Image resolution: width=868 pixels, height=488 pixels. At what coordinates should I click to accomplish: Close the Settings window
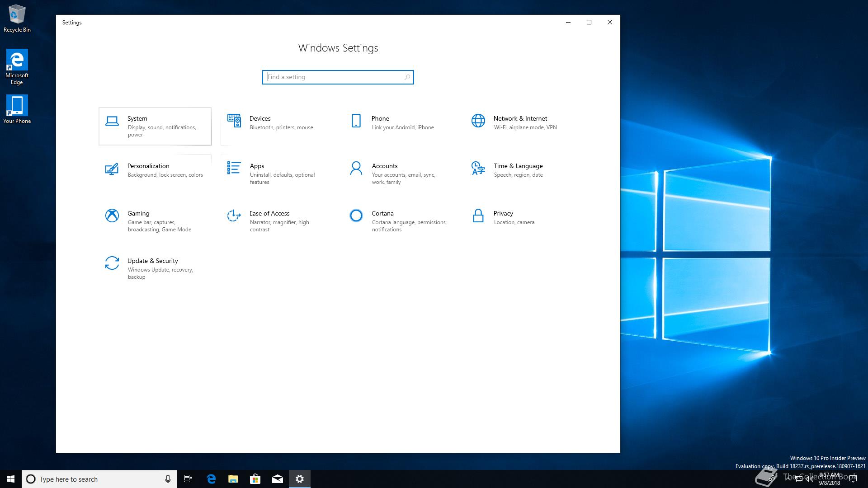pos(610,22)
